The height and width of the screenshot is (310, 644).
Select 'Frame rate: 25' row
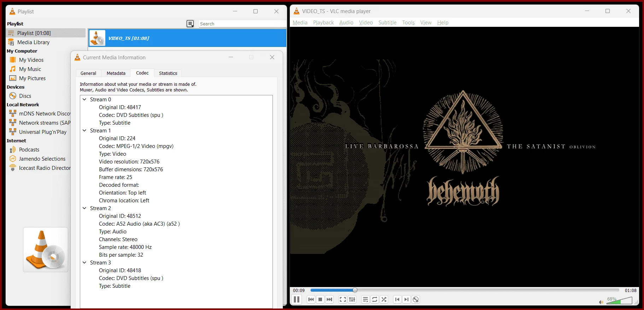pyautogui.click(x=116, y=177)
